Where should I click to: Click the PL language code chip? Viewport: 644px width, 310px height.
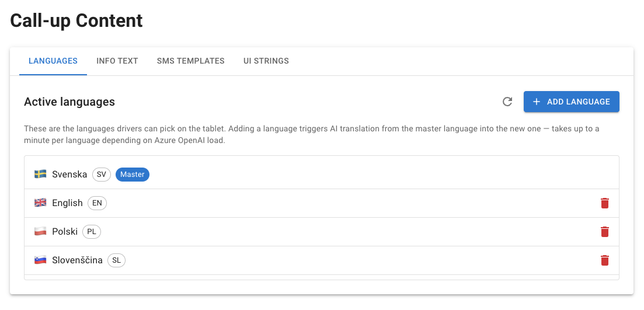[92, 232]
